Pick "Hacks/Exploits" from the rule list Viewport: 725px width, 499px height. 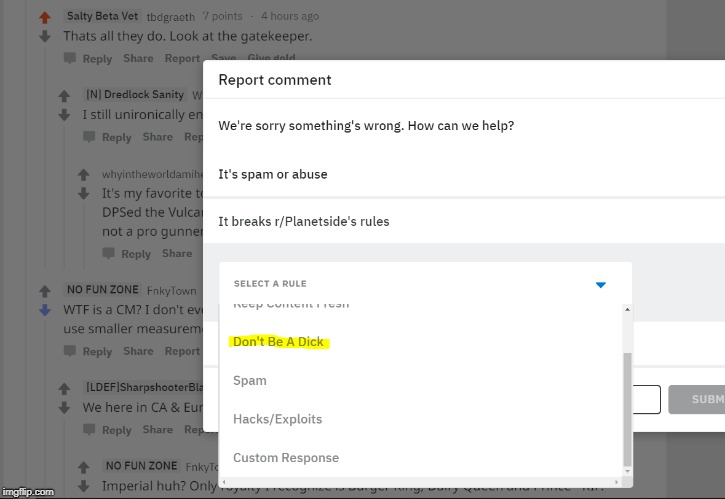click(x=272, y=419)
